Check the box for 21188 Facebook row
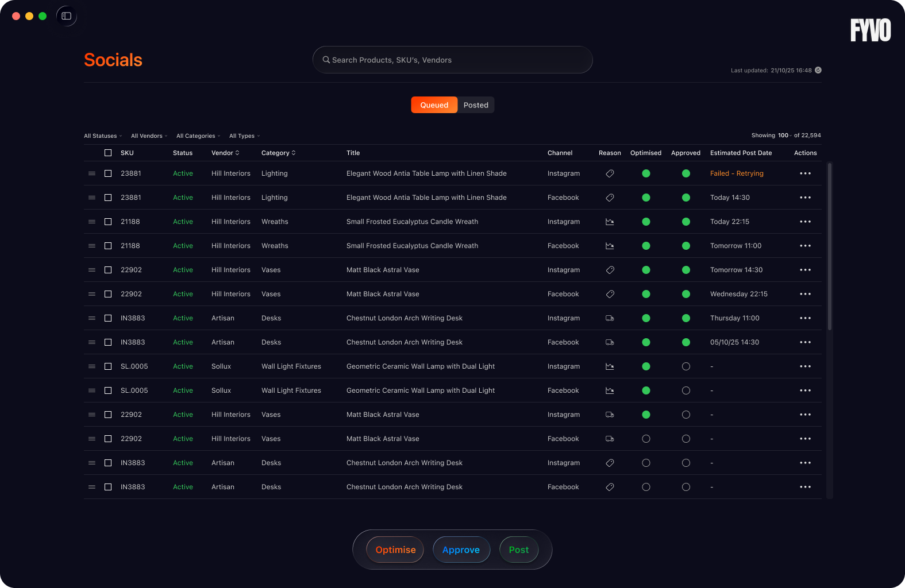905x588 pixels. pyautogui.click(x=108, y=246)
